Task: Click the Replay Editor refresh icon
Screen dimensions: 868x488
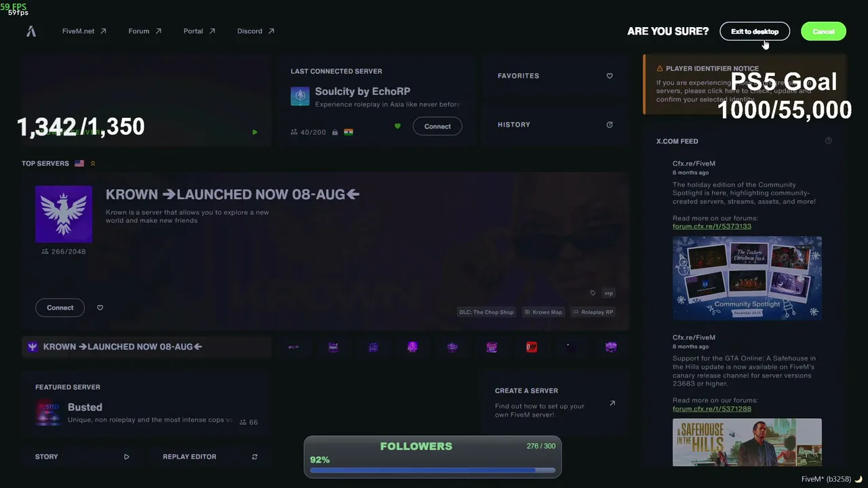Action: pyautogui.click(x=255, y=457)
